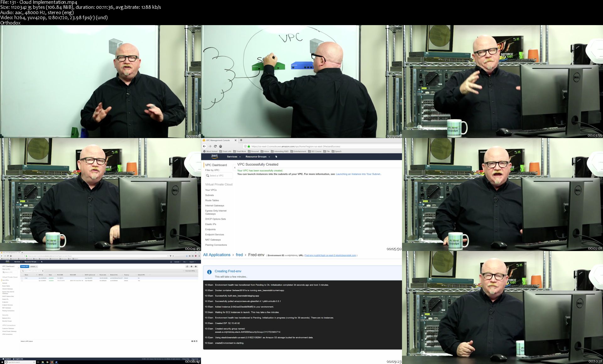Screen dimensions: 603x364
Task: Enable the DHCP Options Sets visibility toggle
Action: 215,219
